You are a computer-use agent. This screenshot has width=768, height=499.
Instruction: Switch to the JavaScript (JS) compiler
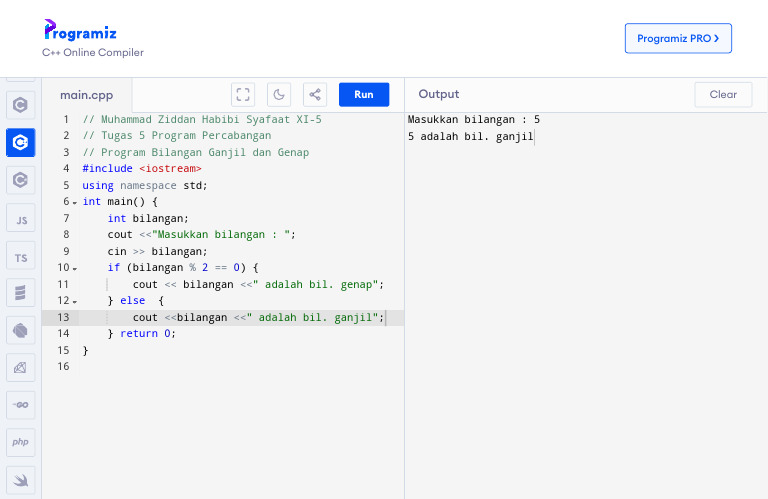click(20, 219)
